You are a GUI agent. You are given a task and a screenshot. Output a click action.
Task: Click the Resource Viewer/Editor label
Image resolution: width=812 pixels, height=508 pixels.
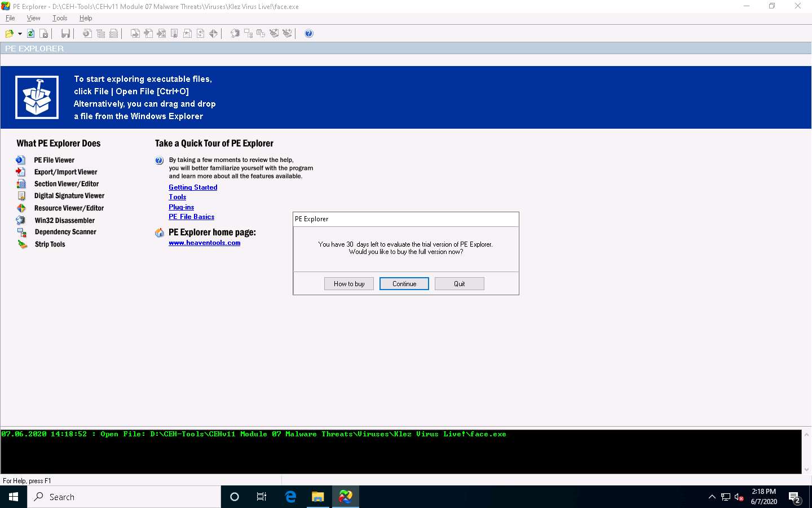coord(69,208)
